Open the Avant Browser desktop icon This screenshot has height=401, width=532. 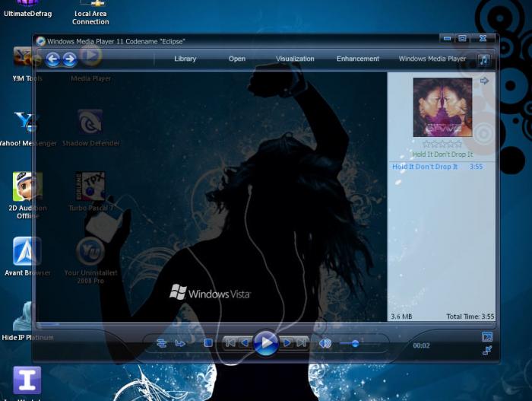pos(27,256)
